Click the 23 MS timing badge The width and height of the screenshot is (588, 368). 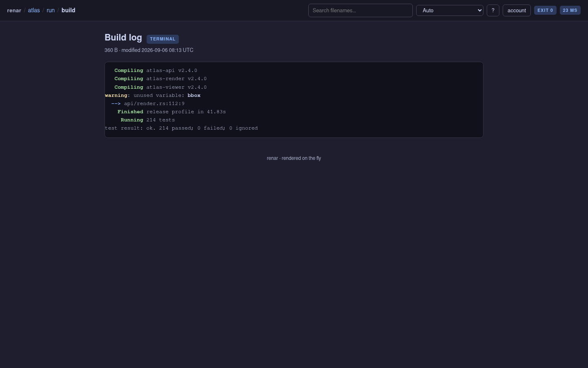(x=570, y=10)
